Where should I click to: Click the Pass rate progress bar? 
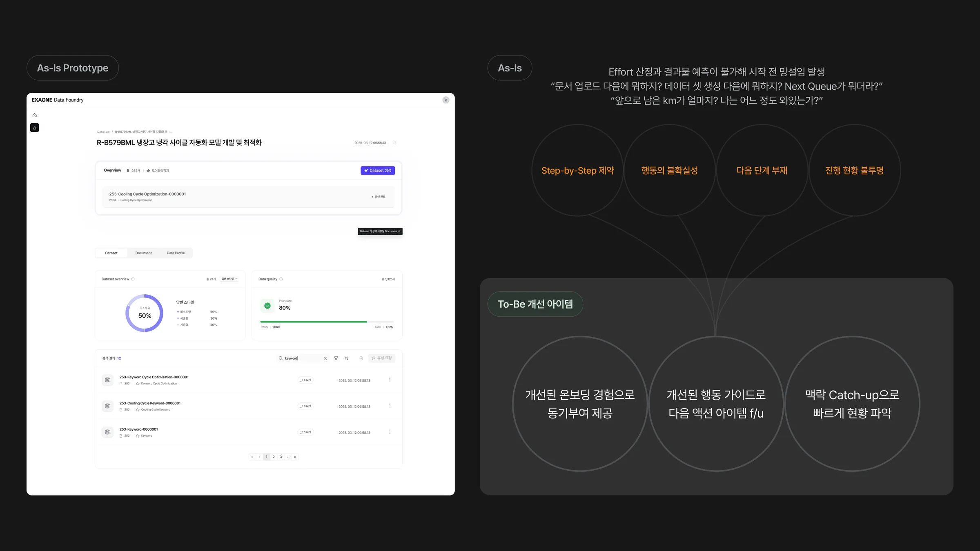[x=327, y=322]
